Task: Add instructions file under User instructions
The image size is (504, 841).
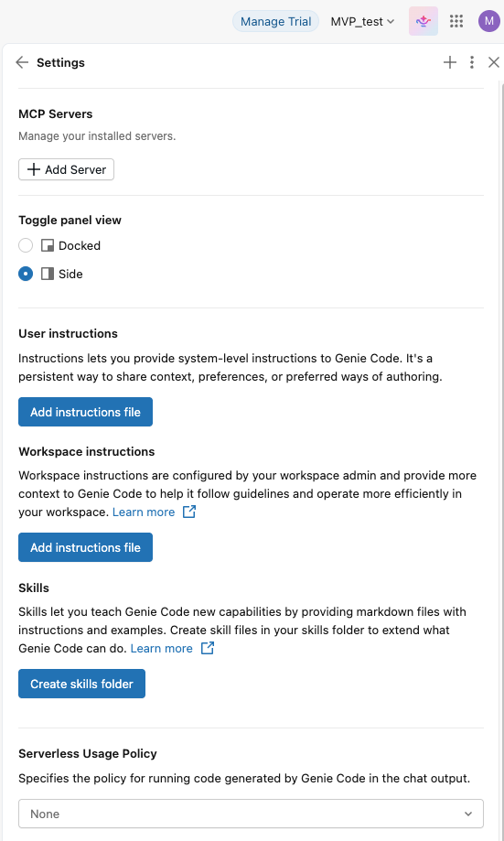Action: (85, 412)
